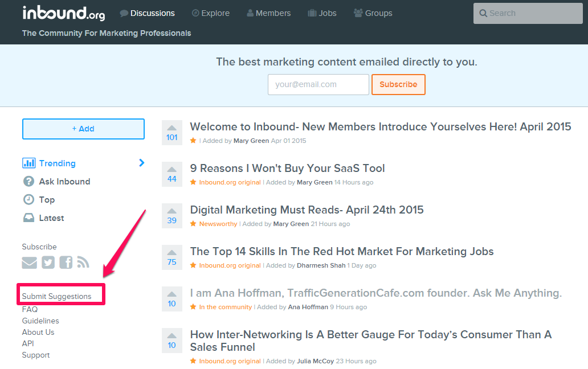This screenshot has width=588, height=369.
Task: Open Mary Green's name on Welcome post
Action: [251, 141]
